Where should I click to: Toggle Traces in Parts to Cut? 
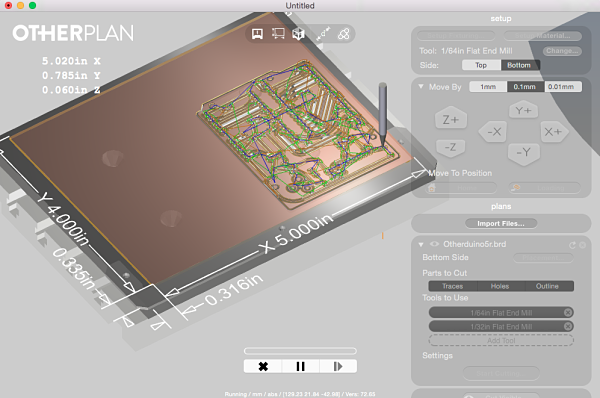click(453, 286)
